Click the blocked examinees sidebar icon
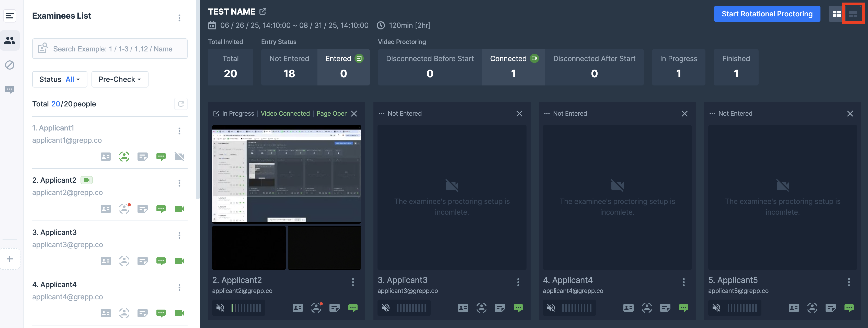 pyautogui.click(x=10, y=65)
